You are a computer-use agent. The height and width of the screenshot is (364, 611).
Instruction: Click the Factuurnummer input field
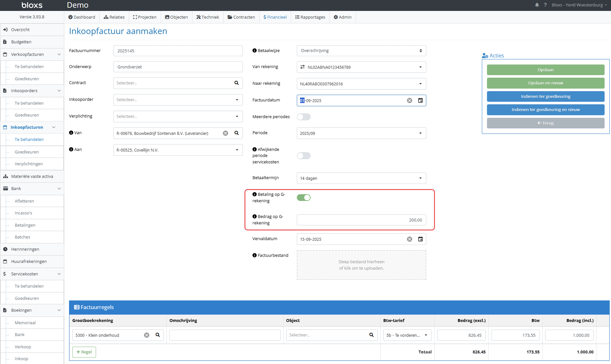click(x=178, y=51)
